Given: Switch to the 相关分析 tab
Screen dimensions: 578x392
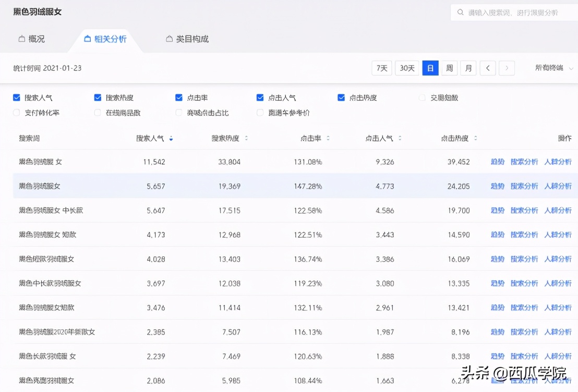Looking at the screenshot, I should pos(105,39).
